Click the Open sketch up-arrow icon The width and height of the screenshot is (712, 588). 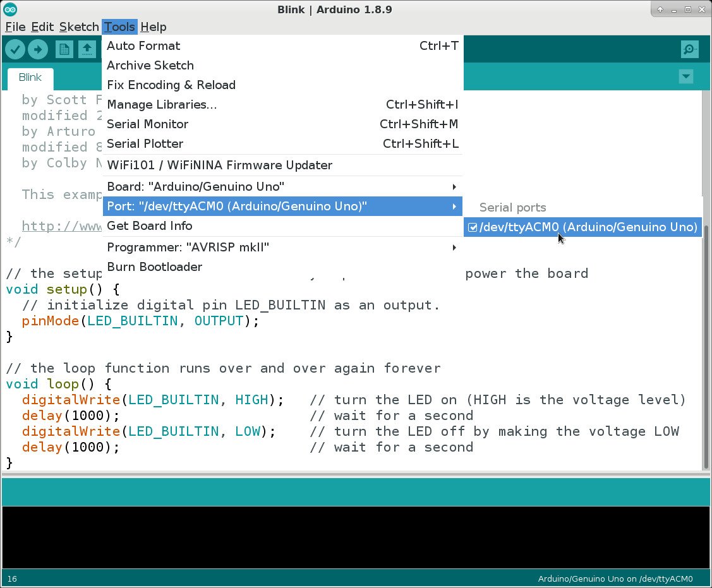pos(87,49)
